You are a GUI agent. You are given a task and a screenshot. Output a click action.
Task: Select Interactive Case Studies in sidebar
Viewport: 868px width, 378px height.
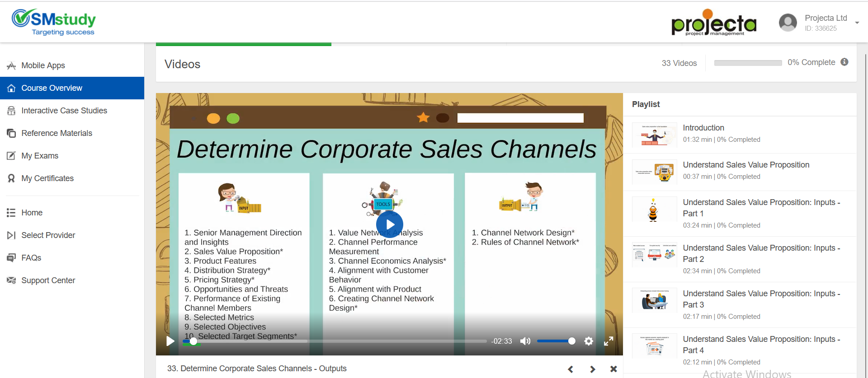click(64, 111)
